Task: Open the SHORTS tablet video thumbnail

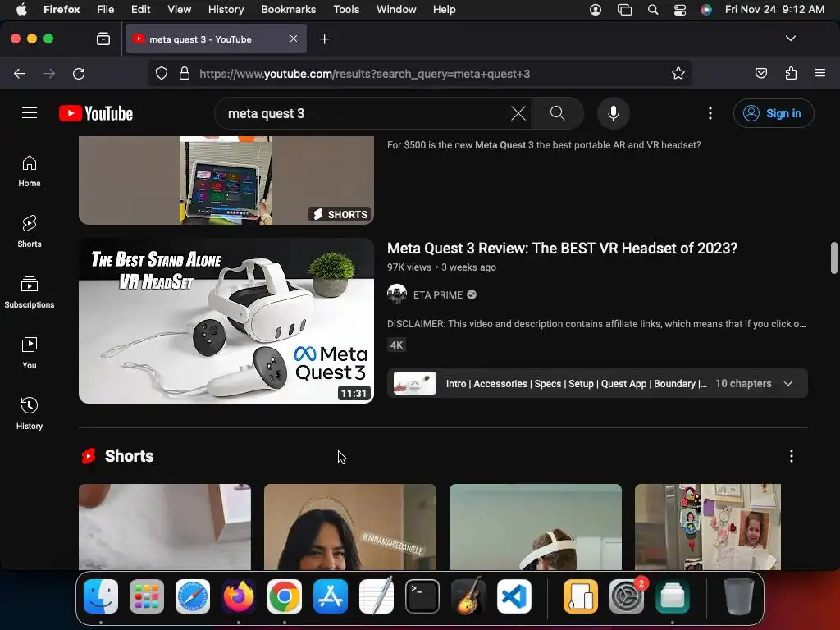Action: click(x=226, y=180)
